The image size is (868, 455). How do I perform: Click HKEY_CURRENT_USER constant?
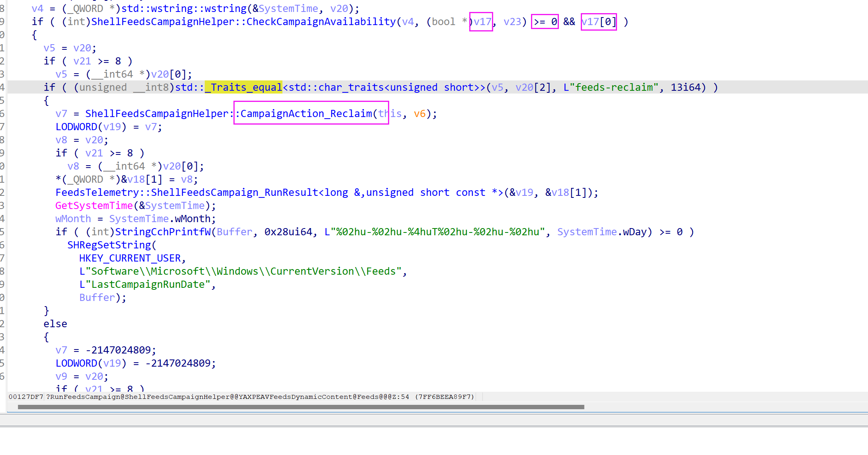click(130, 258)
